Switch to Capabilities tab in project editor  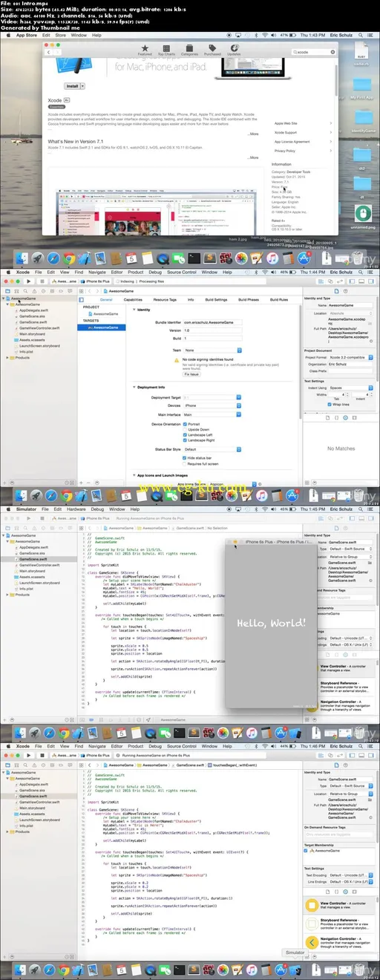[x=133, y=299]
